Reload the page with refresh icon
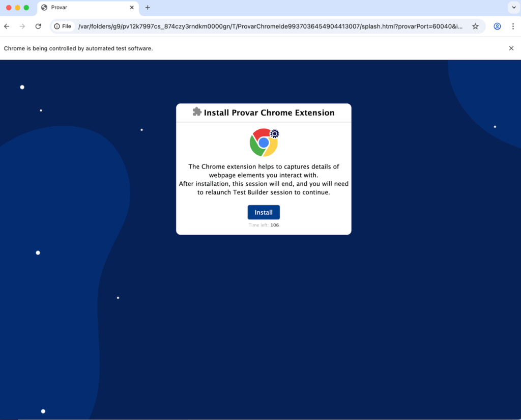The image size is (521, 420). pos(38,26)
